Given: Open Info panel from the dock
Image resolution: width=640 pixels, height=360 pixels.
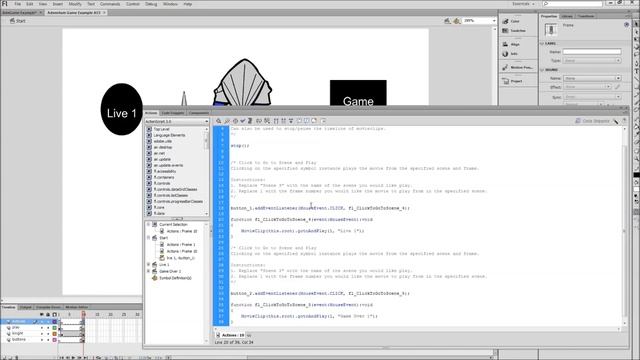Looking at the screenshot, I should 509,53.
